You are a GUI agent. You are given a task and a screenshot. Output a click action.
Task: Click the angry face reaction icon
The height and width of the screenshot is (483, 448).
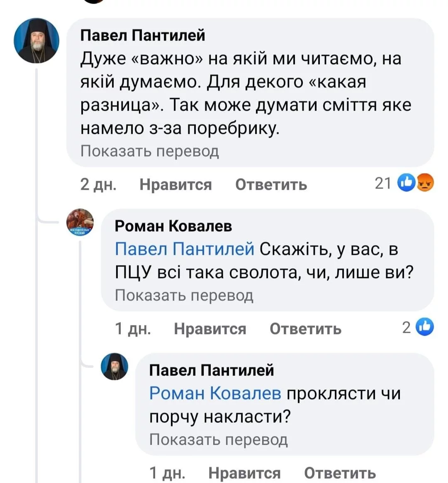[x=425, y=183]
